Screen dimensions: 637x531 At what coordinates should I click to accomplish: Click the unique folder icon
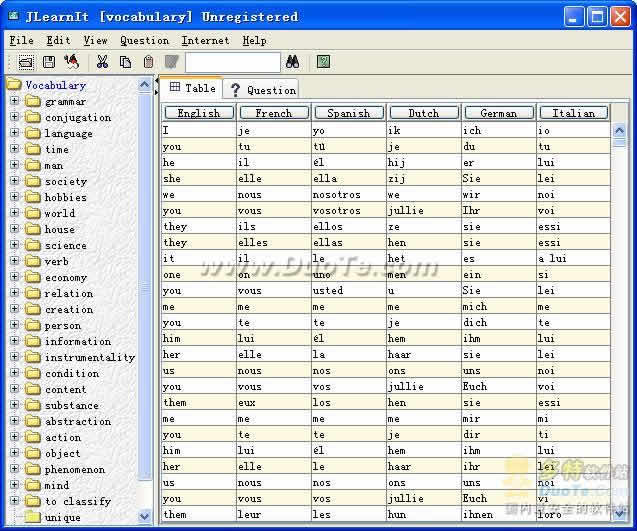(x=32, y=517)
